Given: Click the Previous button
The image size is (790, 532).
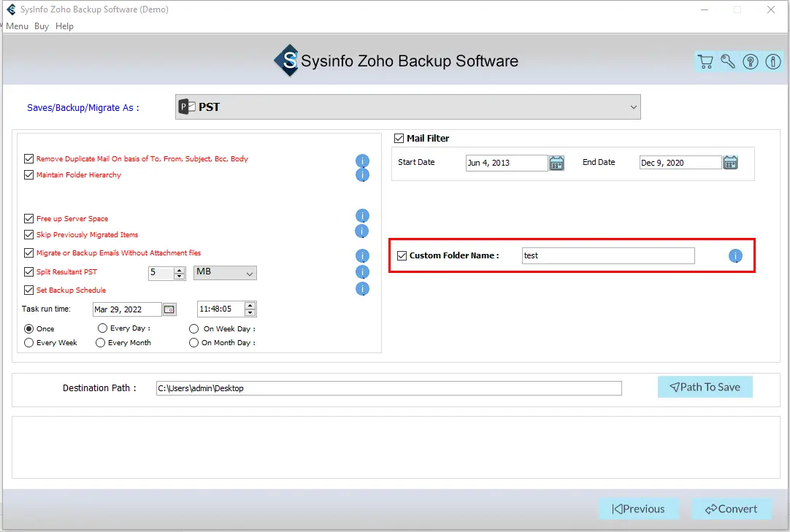Looking at the screenshot, I should point(638,509).
